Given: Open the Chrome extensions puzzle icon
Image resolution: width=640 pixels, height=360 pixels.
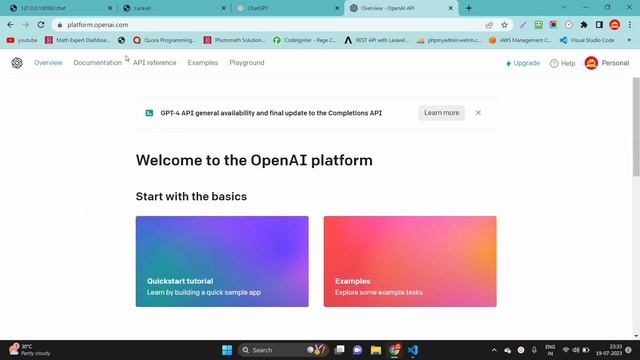Looking at the screenshot, I should tap(584, 25).
